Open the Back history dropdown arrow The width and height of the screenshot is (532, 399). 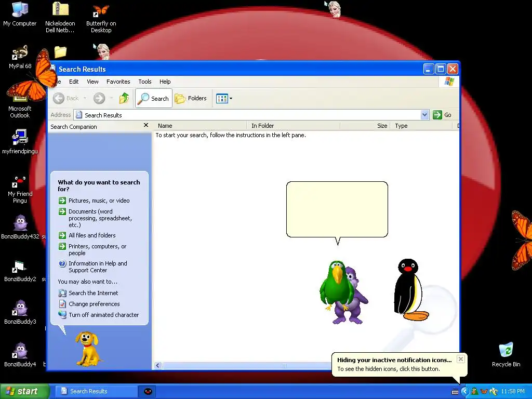tap(85, 98)
